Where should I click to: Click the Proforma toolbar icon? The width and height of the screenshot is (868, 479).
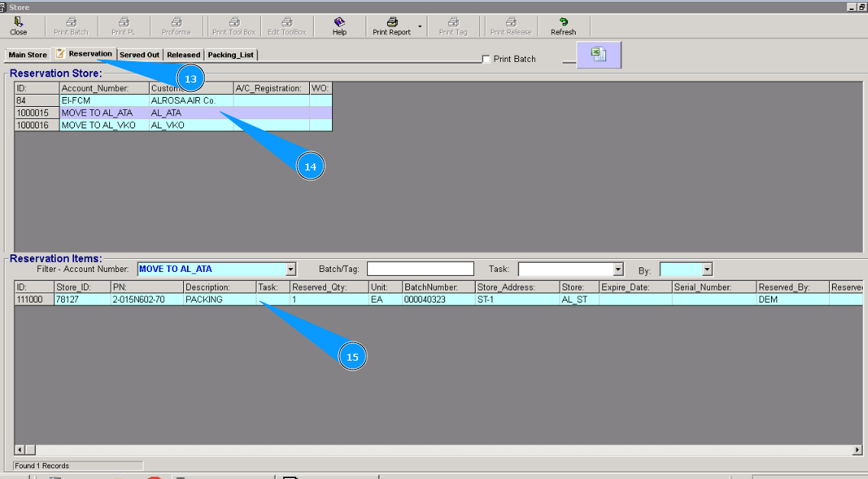176,26
